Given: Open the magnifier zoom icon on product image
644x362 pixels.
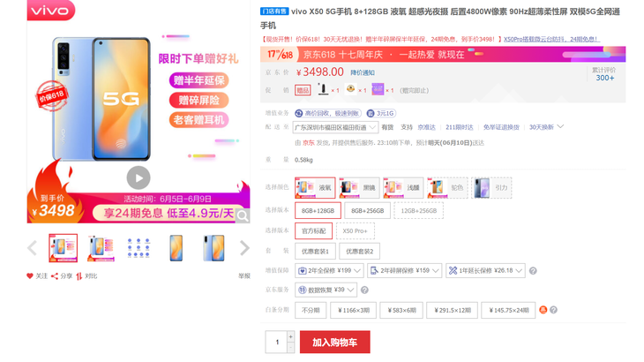Looking at the screenshot, I should pos(243,215).
